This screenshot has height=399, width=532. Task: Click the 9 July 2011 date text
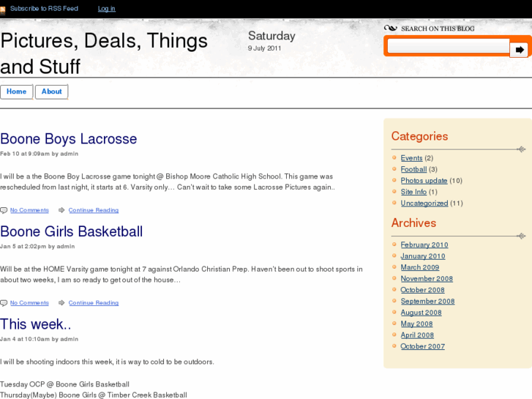[x=264, y=48]
